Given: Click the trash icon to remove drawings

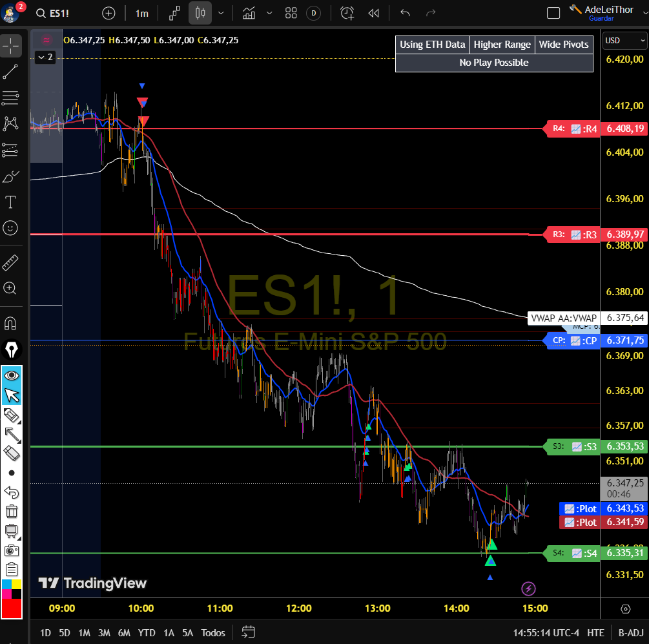Looking at the screenshot, I should (x=12, y=511).
